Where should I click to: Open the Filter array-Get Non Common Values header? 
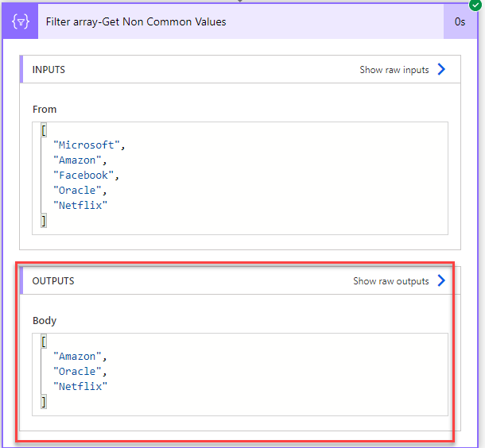coord(240,21)
